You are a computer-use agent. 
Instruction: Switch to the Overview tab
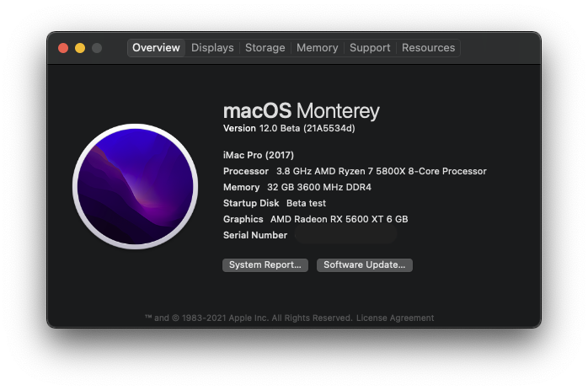(156, 48)
